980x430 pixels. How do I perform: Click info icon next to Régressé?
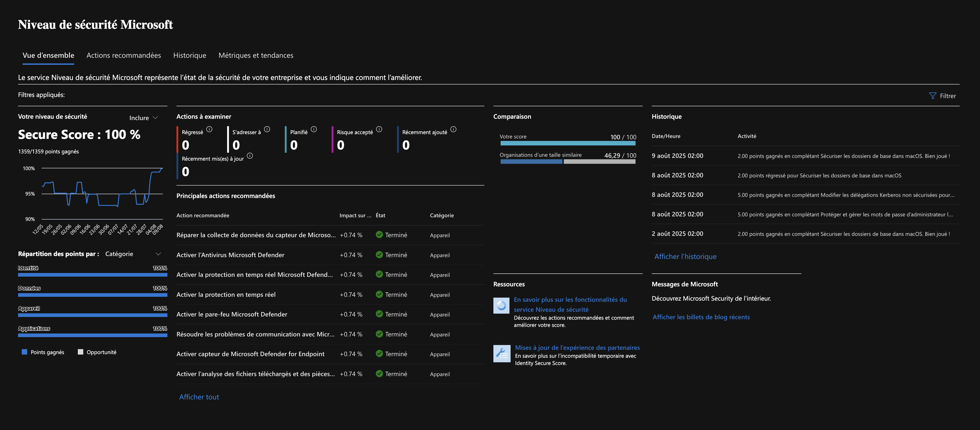tap(209, 129)
